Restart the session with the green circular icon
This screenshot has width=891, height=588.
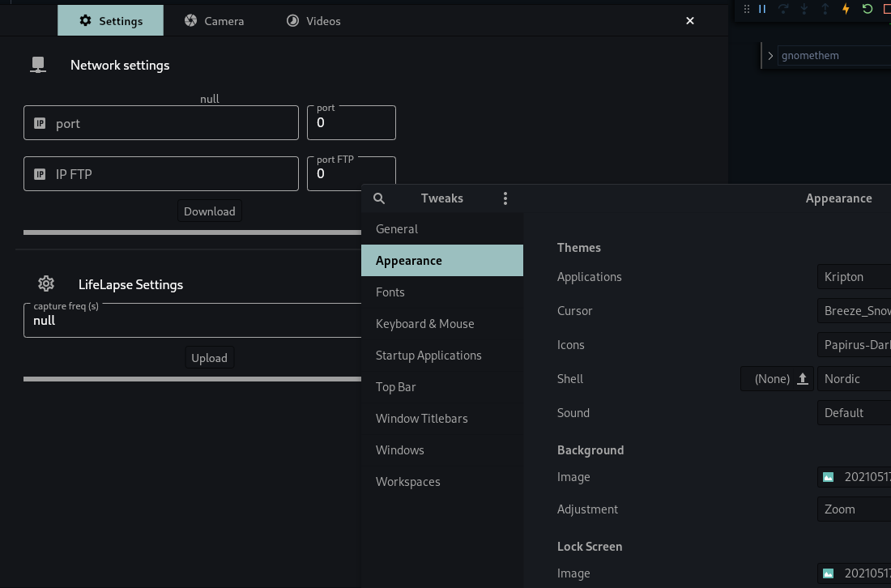tap(867, 9)
